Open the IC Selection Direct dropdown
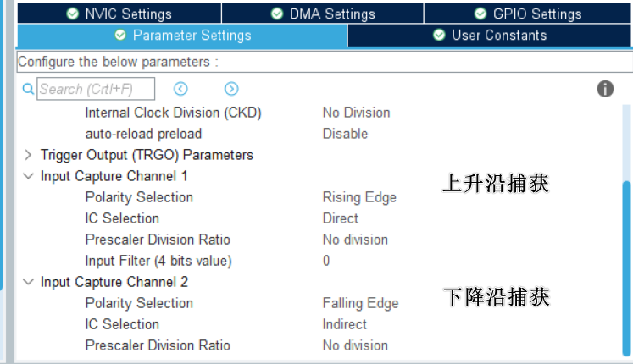This screenshot has width=633, height=364. [341, 218]
